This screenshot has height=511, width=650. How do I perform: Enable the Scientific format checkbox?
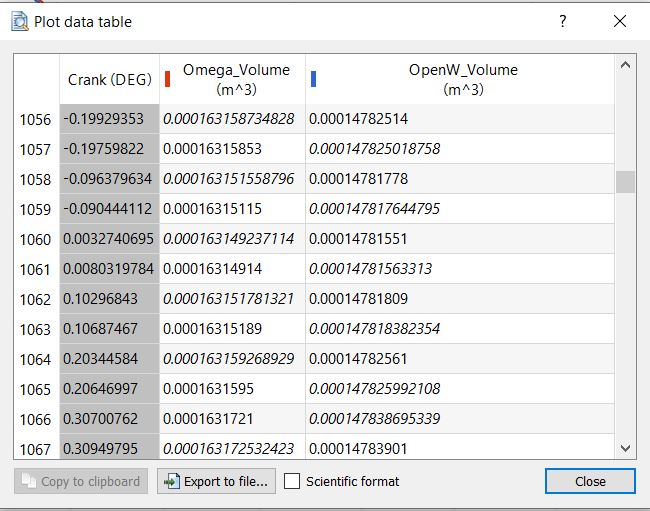(292, 481)
